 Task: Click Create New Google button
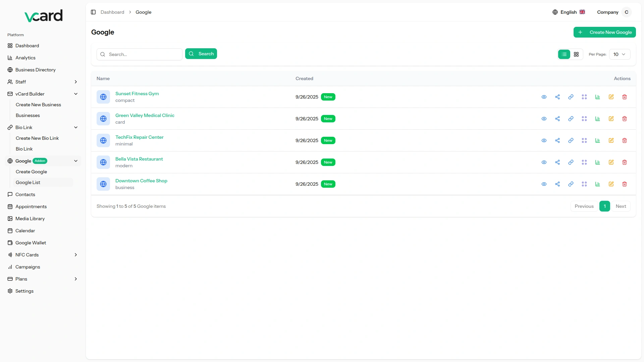(x=604, y=32)
